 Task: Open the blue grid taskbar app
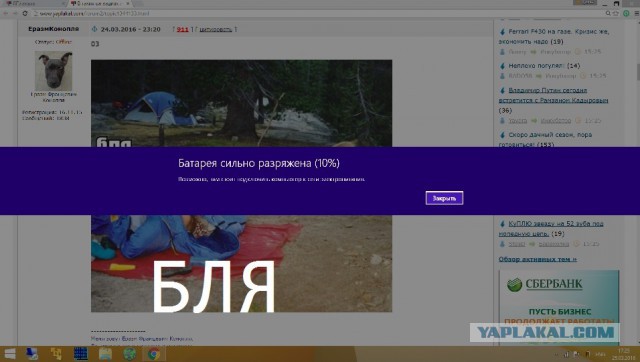80,354
